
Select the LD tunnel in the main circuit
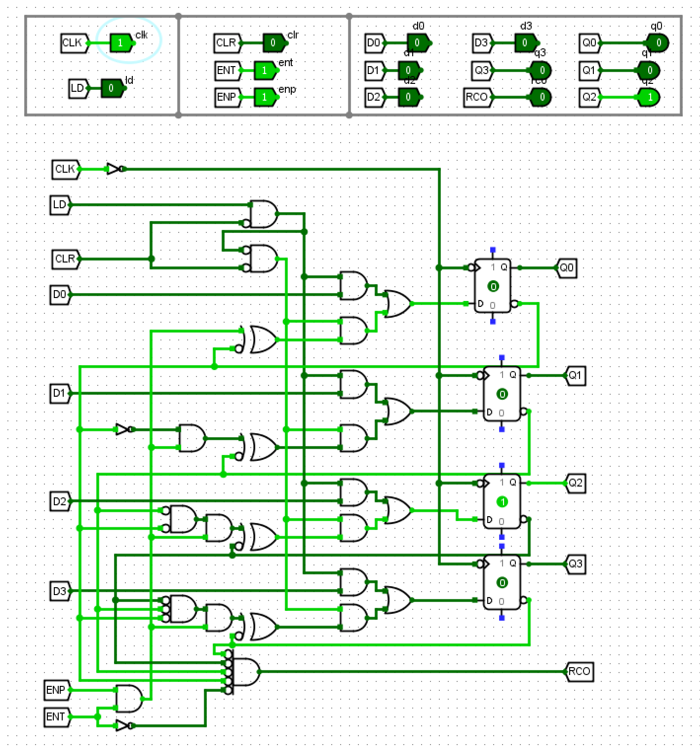(61, 205)
